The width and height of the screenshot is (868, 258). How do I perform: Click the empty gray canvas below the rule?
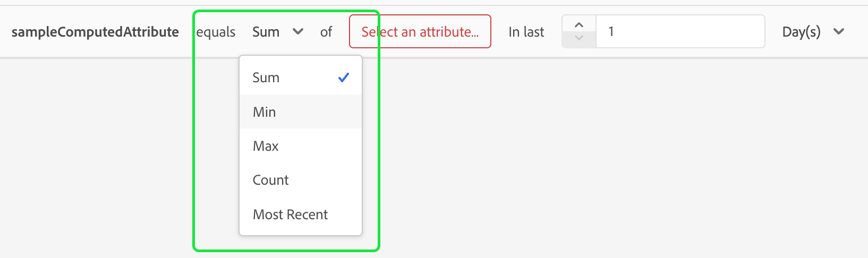(584, 159)
